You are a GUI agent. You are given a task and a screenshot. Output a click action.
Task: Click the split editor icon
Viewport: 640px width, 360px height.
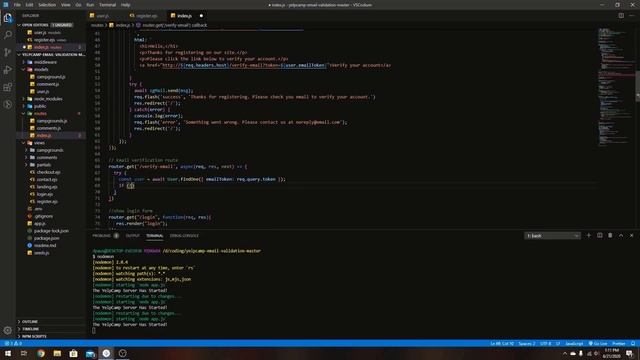621,16
